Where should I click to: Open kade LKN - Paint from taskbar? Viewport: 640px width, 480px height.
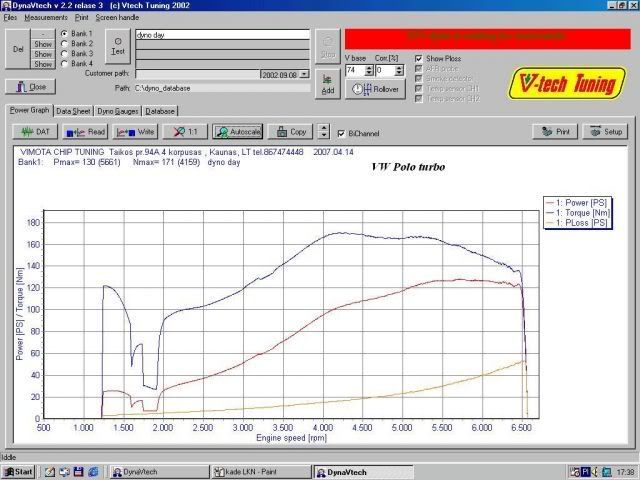[x=255, y=471]
